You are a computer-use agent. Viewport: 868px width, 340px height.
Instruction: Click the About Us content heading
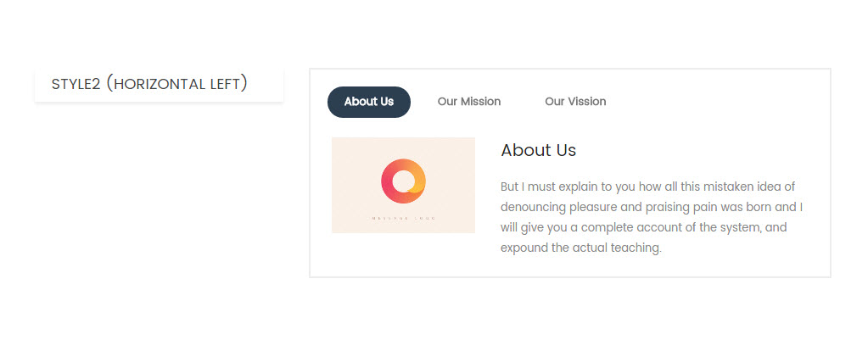tap(538, 150)
